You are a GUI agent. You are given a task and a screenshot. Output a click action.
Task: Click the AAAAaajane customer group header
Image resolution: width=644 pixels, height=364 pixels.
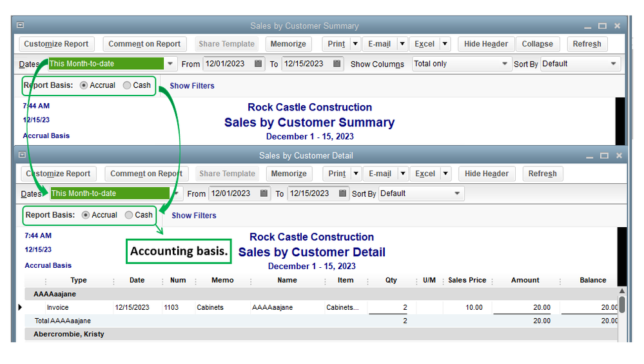click(x=320, y=294)
